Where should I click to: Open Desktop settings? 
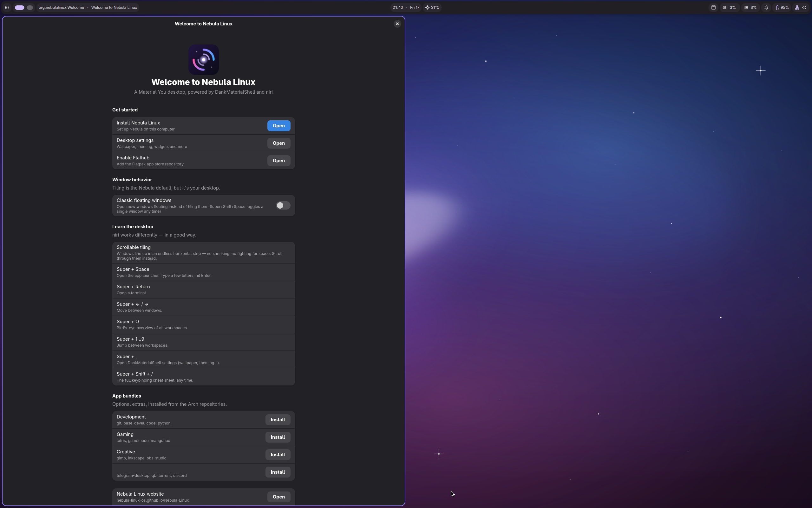278,143
